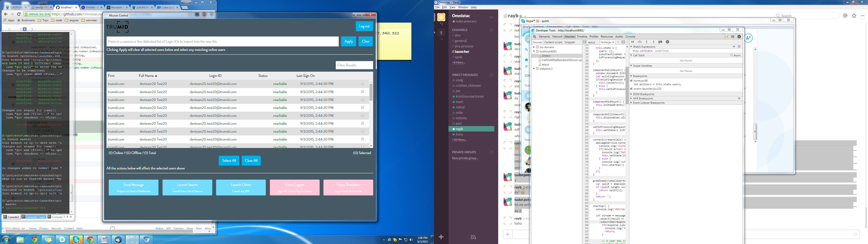Screen dimensions: 868x244
Task: Click Slack attach plus icon in message box
Action: [507, 234]
